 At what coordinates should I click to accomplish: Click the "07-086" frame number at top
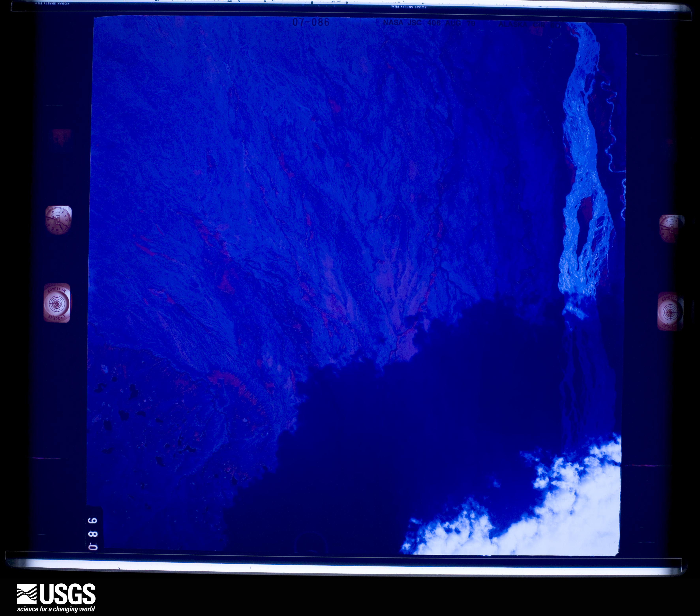311,22
